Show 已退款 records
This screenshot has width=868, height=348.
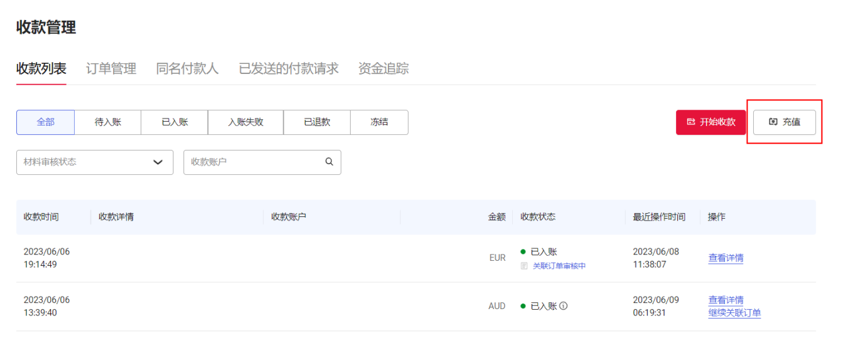pos(317,122)
